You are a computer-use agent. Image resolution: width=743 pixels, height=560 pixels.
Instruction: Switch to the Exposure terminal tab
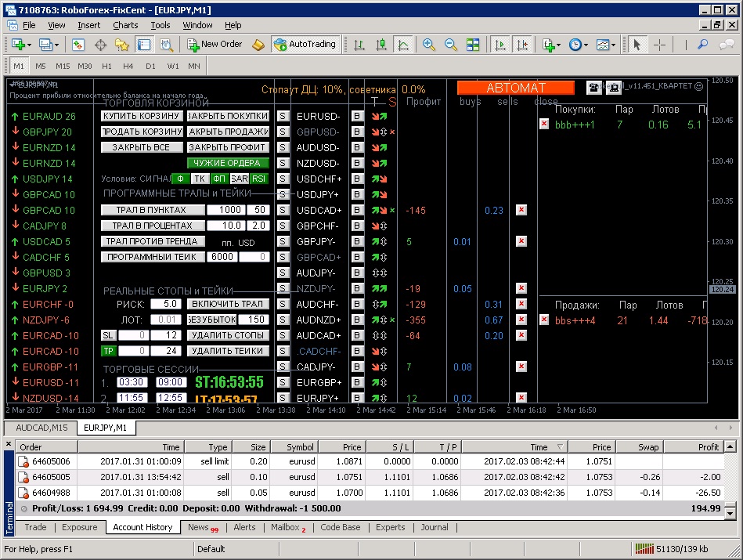click(79, 527)
